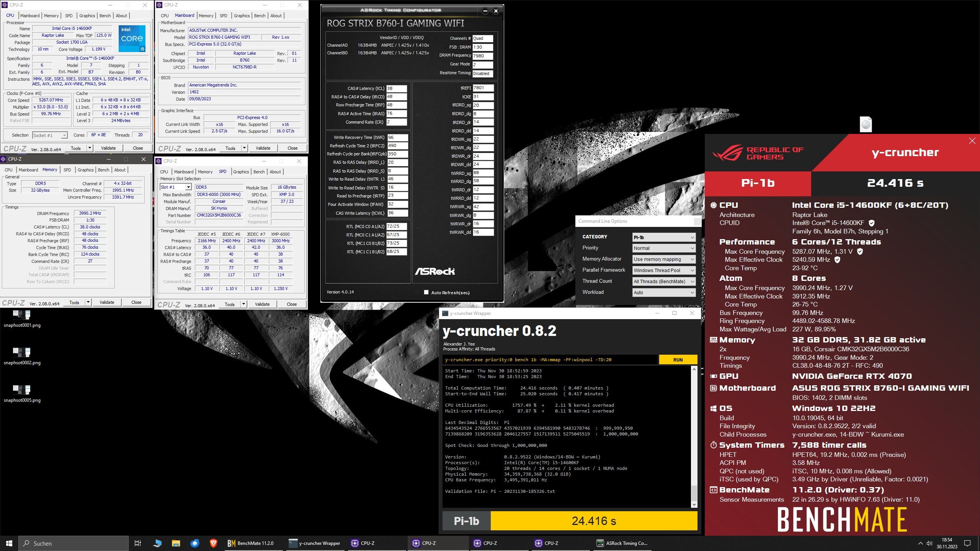The image size is (980, 551).
Task: Open the Memory Allocator dropdown
Action: 663,259
